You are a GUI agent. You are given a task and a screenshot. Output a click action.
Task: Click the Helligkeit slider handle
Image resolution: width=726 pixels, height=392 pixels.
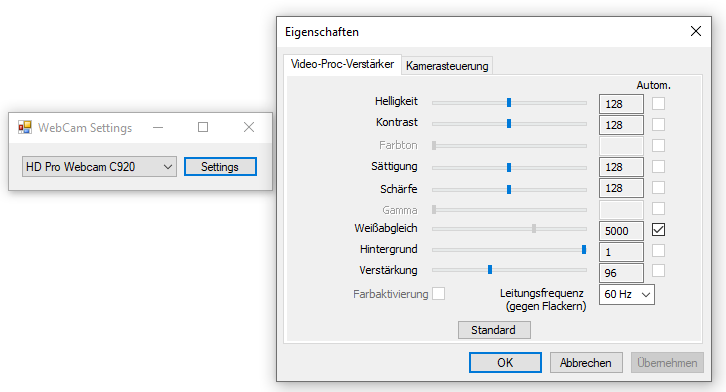pyautogui.click(x=509, y=102)
